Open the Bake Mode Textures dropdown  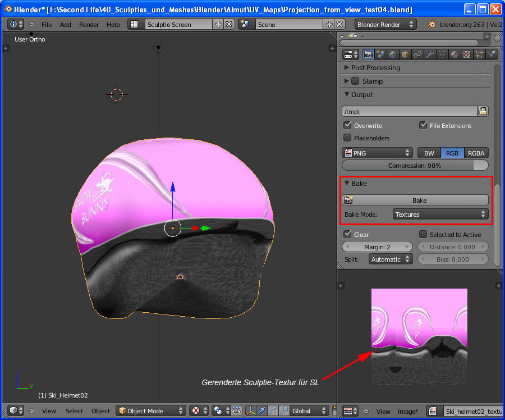(440, 214)
